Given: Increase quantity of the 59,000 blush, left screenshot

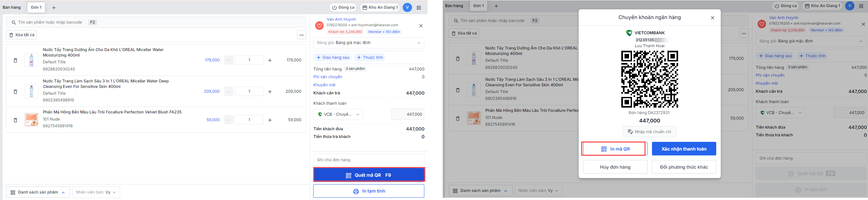Looking at the screenshot, I should point(270,120).
